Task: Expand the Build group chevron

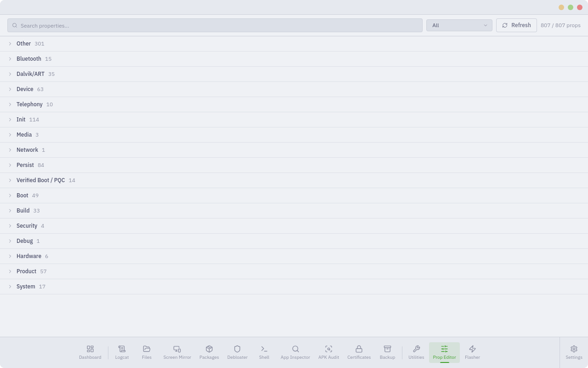Action: (10, 211)
